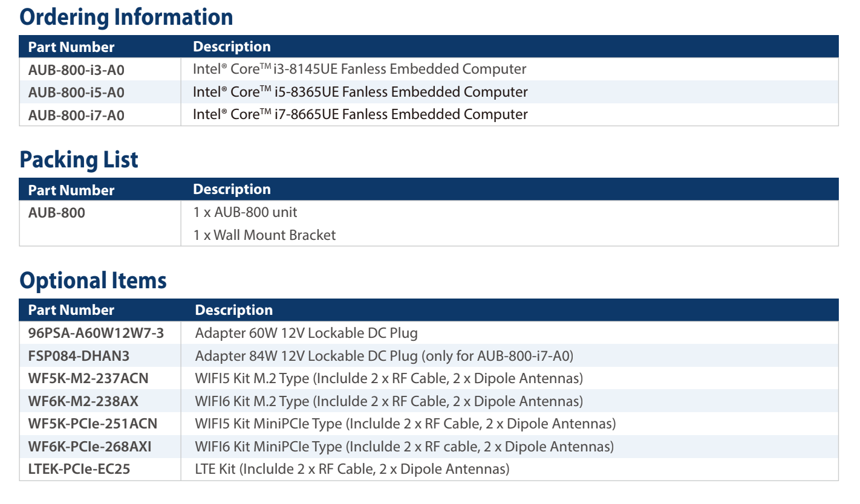Select the FSP084-DHAN3 part number
This screenshot has height=504, width=860.
[79, 356]
